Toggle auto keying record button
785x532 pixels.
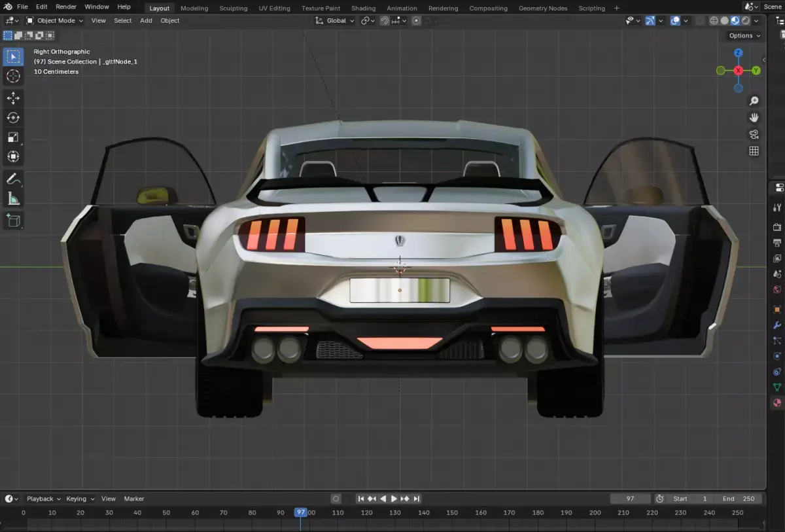(x=336, y=499)
